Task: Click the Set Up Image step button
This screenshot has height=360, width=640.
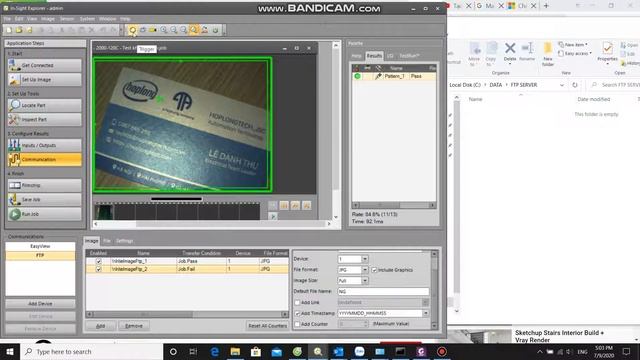Action: point(44,80)
